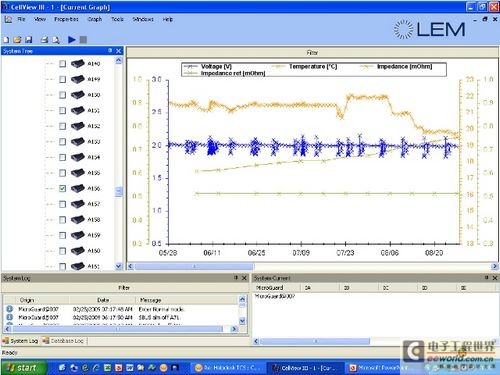Close the System Log panel
This screenshot has height=375, width=500.
[244, 278]
